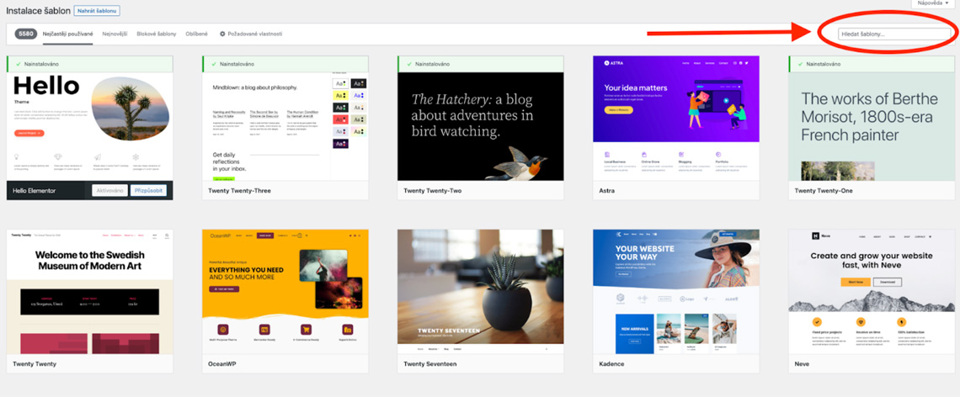The height and width of the screenshot is (397, 960).
Task: Open the OceanWP theme thumbnail
Action: point(285,292)
